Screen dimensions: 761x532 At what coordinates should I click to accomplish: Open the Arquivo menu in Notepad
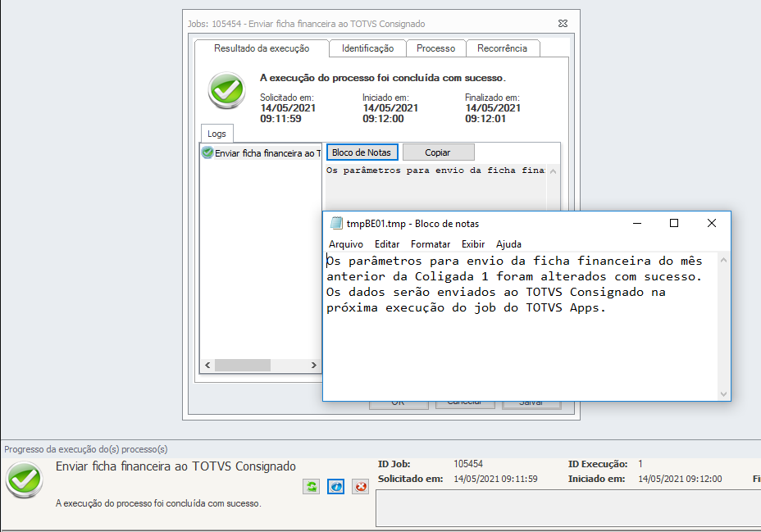tap(345, 244)
